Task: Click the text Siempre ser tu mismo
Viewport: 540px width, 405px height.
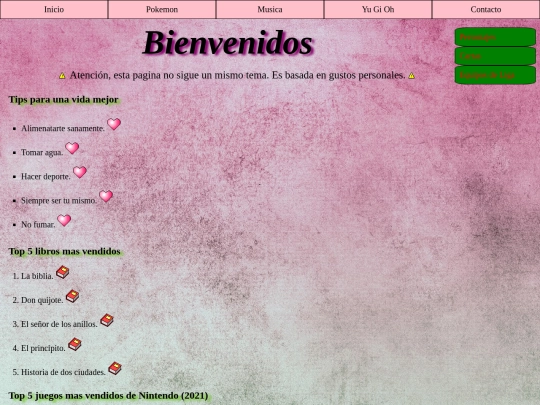Action: [59, 201]
